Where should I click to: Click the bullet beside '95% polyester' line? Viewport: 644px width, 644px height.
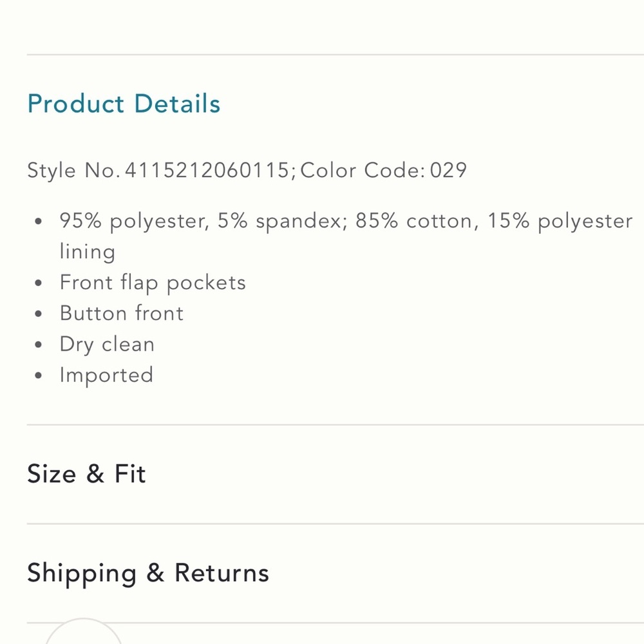tap(39, 222)
